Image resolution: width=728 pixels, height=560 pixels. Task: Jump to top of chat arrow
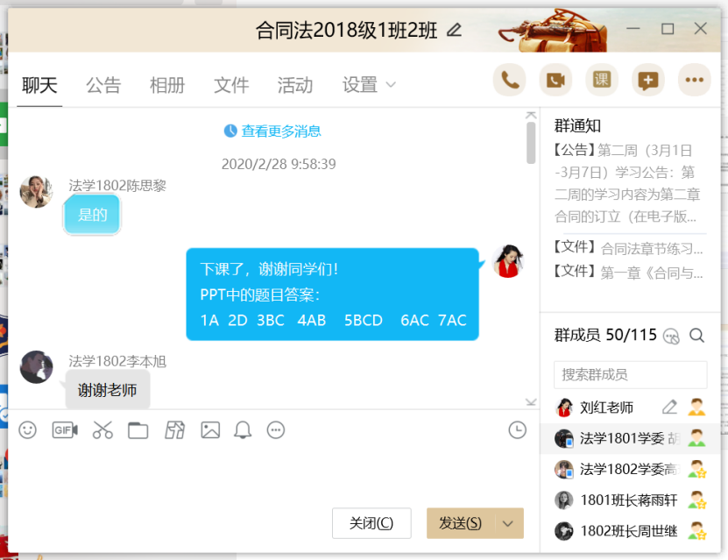(531, 115)
